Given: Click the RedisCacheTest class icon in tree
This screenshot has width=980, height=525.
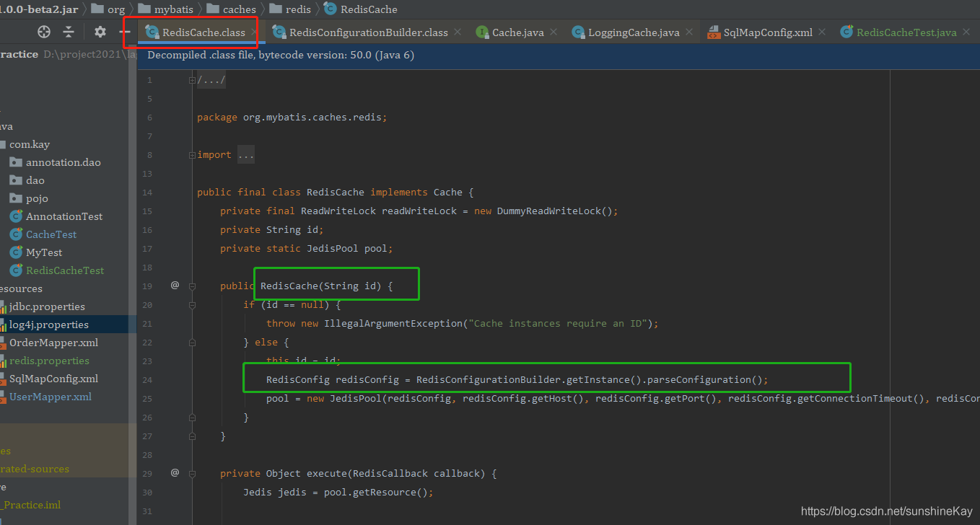Looking at the screenshot, I should click(x=16, y=270).
